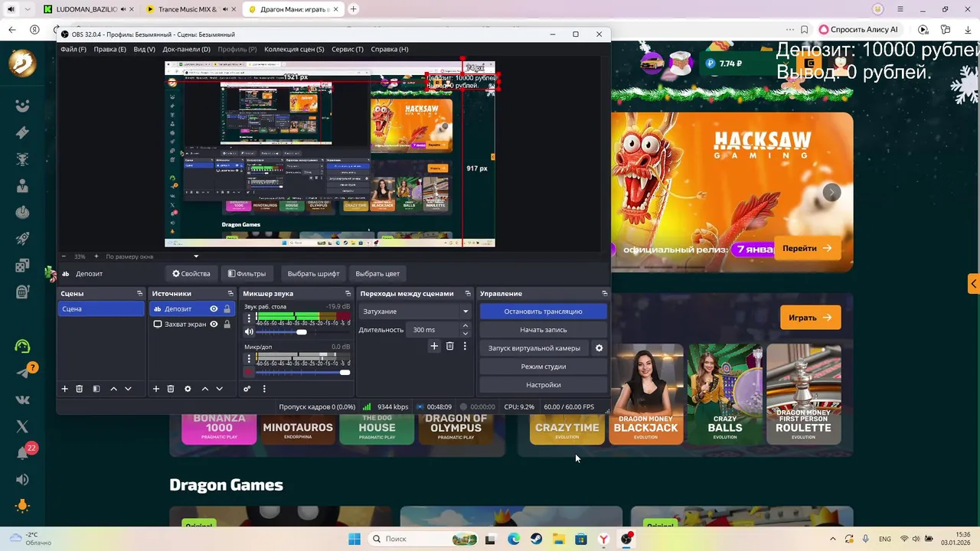Undock the Управление panel

point(605,294)
